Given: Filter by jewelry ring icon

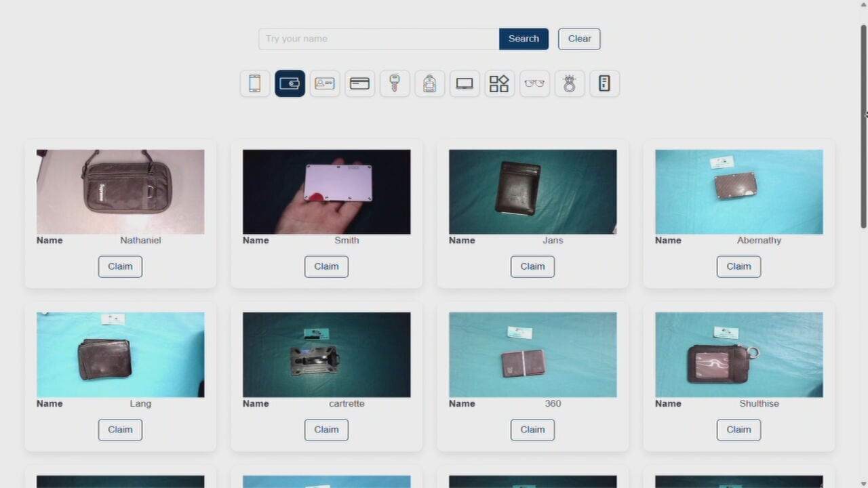Looking at the screenshot, I should click(x=570, y=83).
